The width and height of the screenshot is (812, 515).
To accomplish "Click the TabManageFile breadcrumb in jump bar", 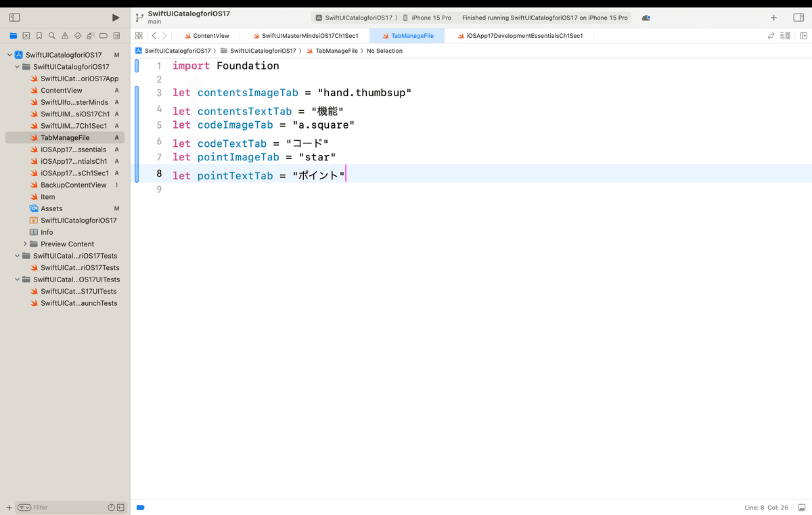I will [x=332, y=51].
